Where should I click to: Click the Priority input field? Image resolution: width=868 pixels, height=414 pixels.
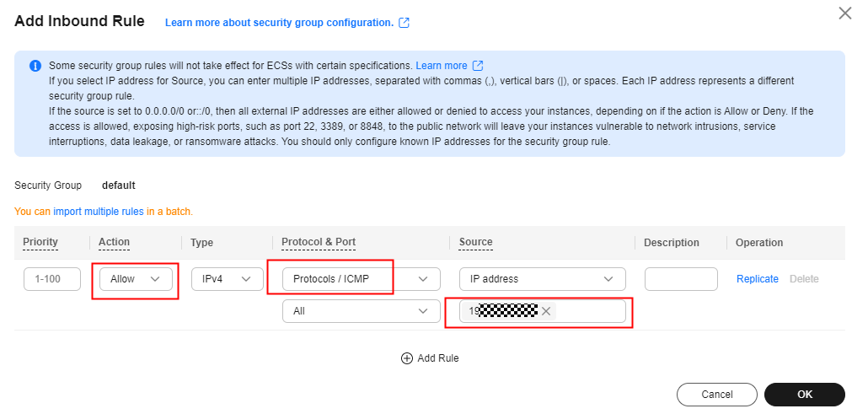[x=52, y=279]
